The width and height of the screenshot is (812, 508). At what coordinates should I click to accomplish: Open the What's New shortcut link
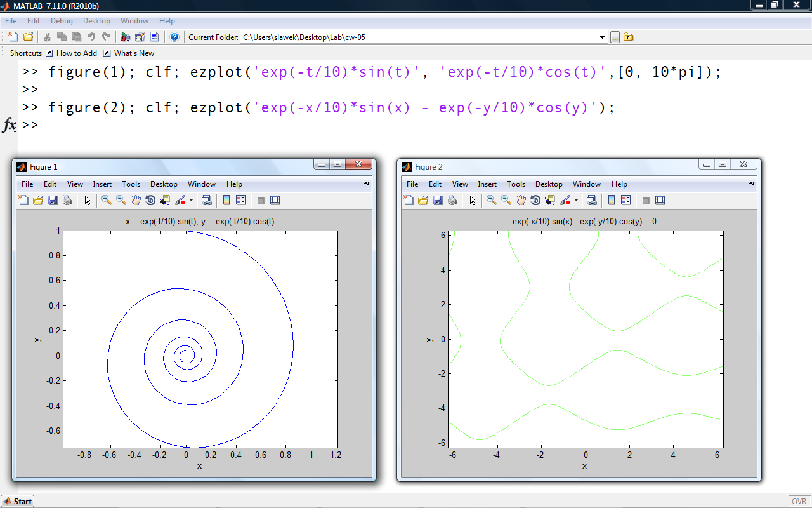(129, 53)
